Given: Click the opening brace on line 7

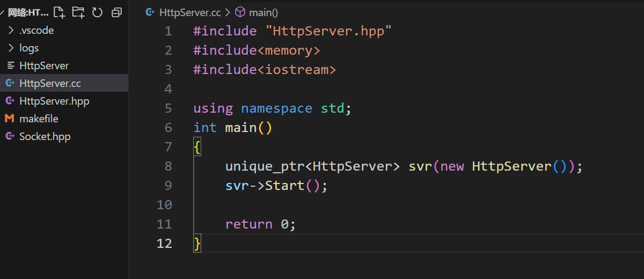Looking at the screenshot, I should (x=197, y=147).
